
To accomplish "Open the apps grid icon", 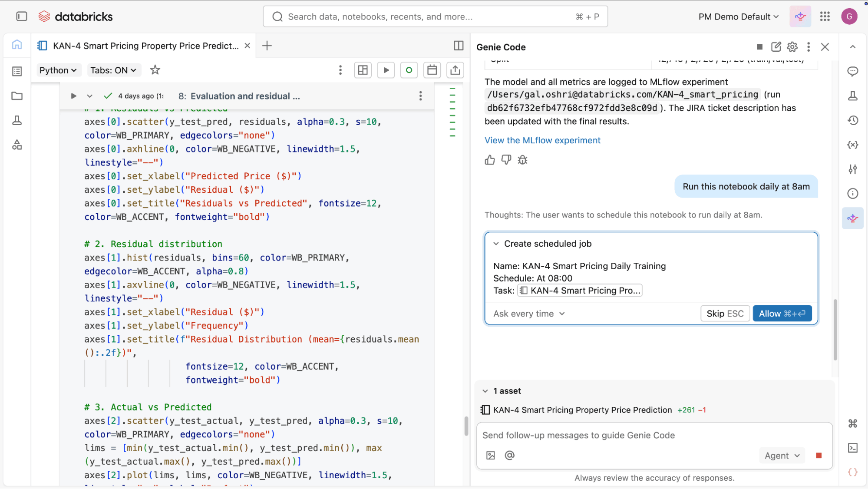I will point(825,17).
